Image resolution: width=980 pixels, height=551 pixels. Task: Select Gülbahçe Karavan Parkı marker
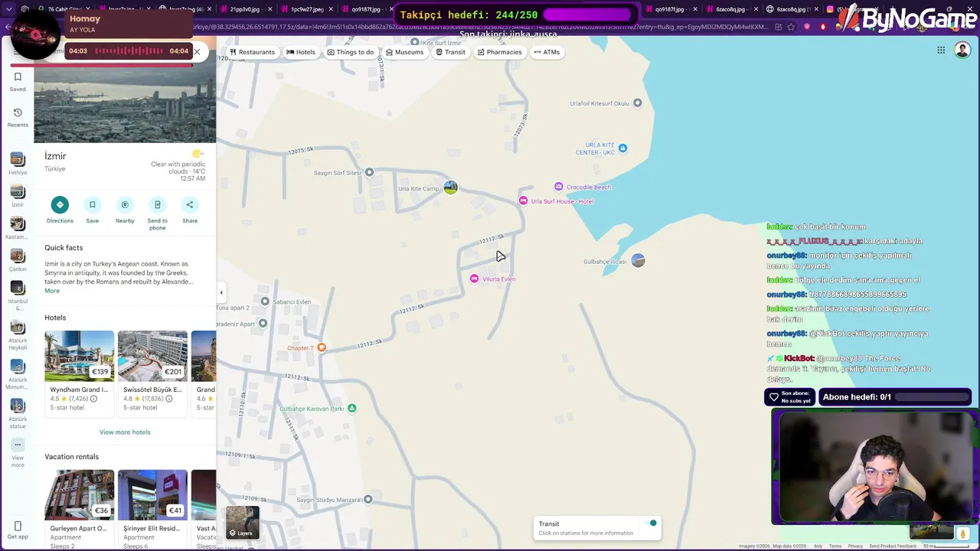tap(352, 408)
